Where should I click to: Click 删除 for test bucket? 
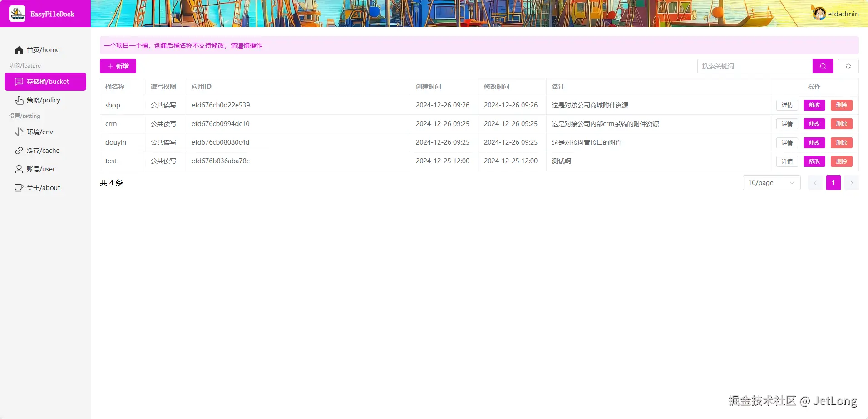842,161
